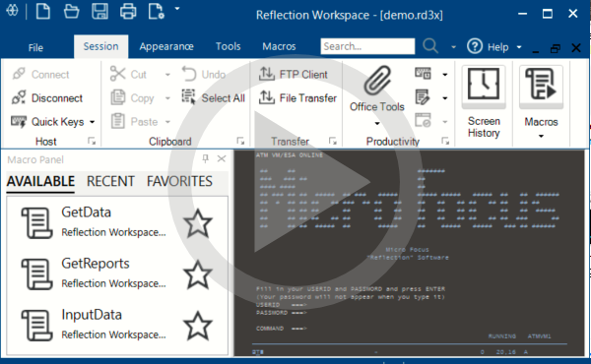The image size is (591, 364).
Task: Click the InputData macro entry
Action: point(117,325)
